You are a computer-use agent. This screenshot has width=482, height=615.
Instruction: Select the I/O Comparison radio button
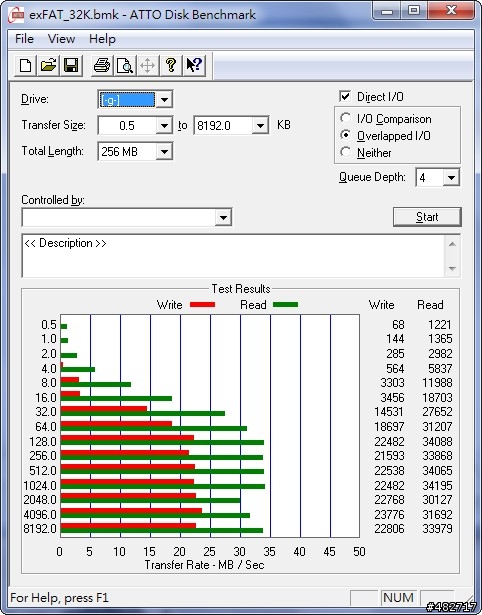point(346,118)
